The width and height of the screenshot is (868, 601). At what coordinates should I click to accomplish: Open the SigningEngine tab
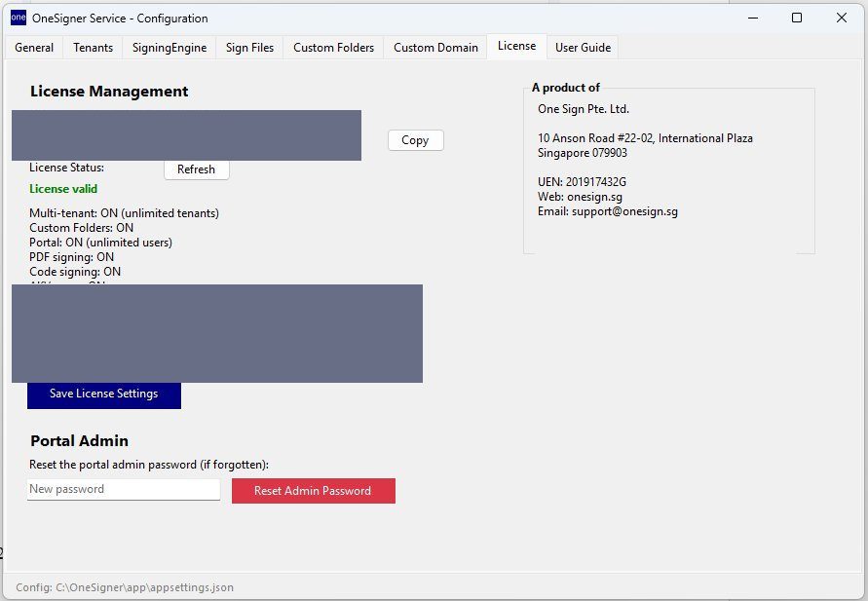[x=170, y=48]
